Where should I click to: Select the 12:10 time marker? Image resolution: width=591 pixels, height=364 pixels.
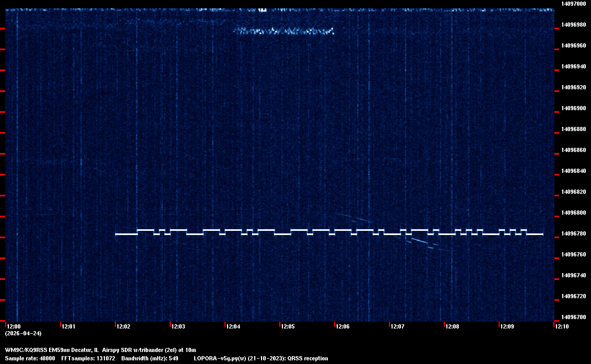pyautogui.click(x=562, y=327)
